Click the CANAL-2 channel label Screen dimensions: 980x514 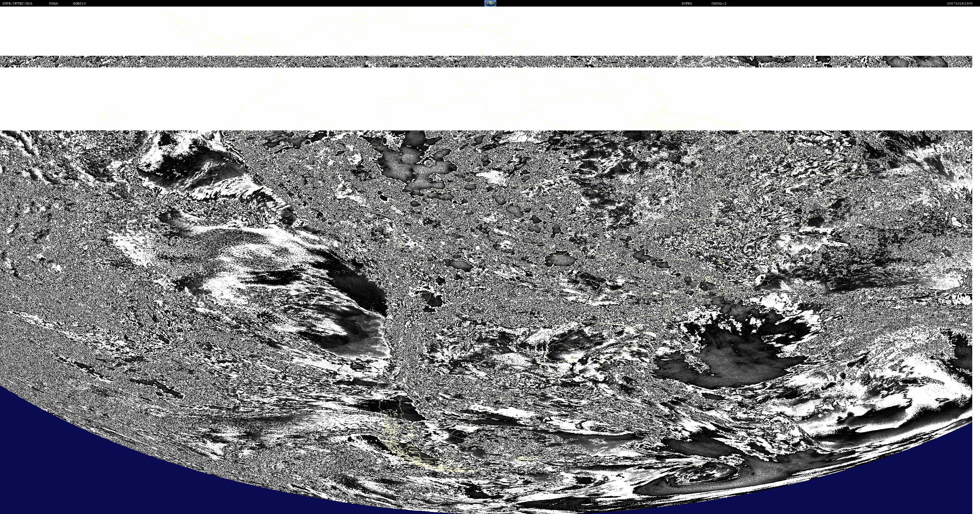pyautogui.click(x=719, y=3)
